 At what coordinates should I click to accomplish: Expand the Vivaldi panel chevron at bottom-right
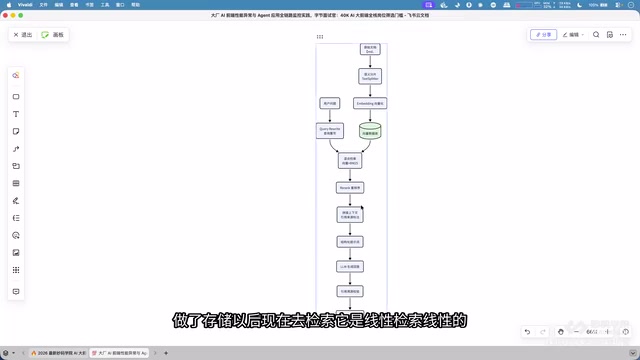(632, 353)
